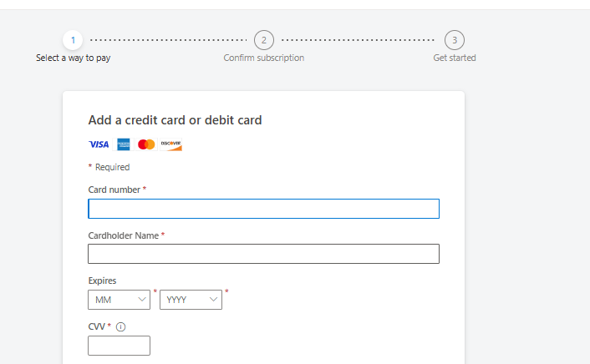Click the 'Card number' field label

click(x=114, y=190)
